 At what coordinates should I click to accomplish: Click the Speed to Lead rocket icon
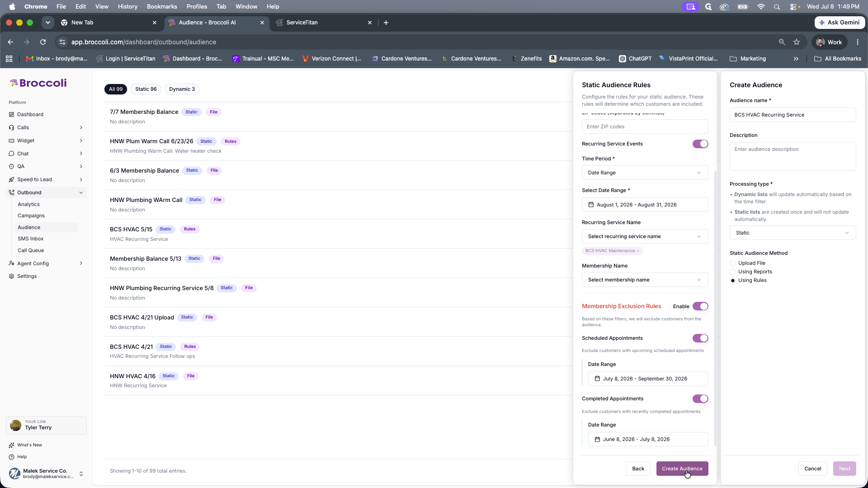pyautogui.click(x=11, y=179)
